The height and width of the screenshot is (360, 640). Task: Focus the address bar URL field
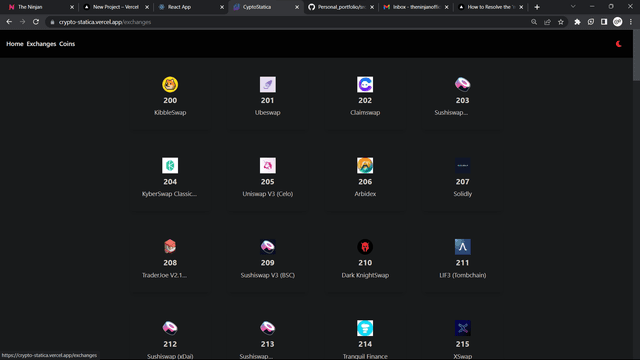[x=286, y=22]
